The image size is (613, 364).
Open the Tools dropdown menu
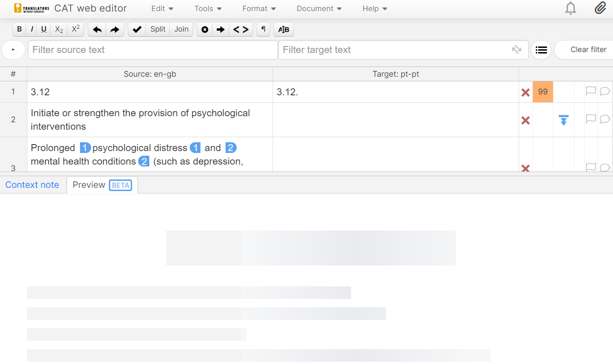(208, 8)
